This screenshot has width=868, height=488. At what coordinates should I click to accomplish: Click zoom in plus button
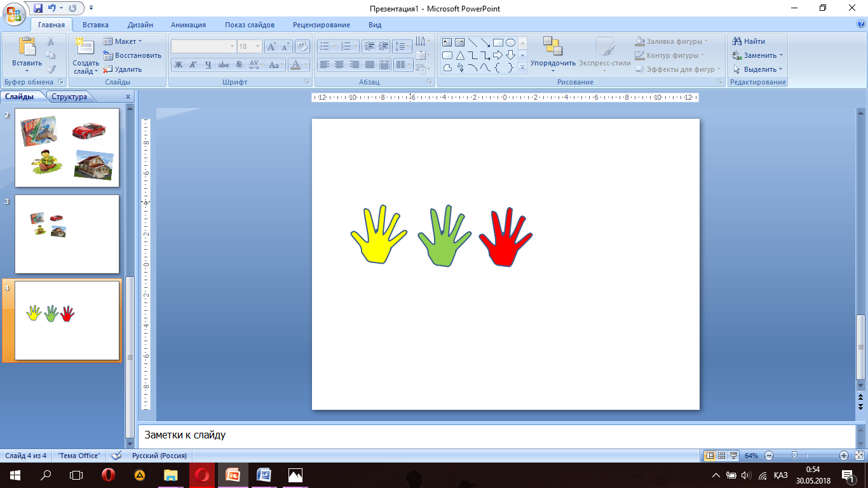pos(844,456)
